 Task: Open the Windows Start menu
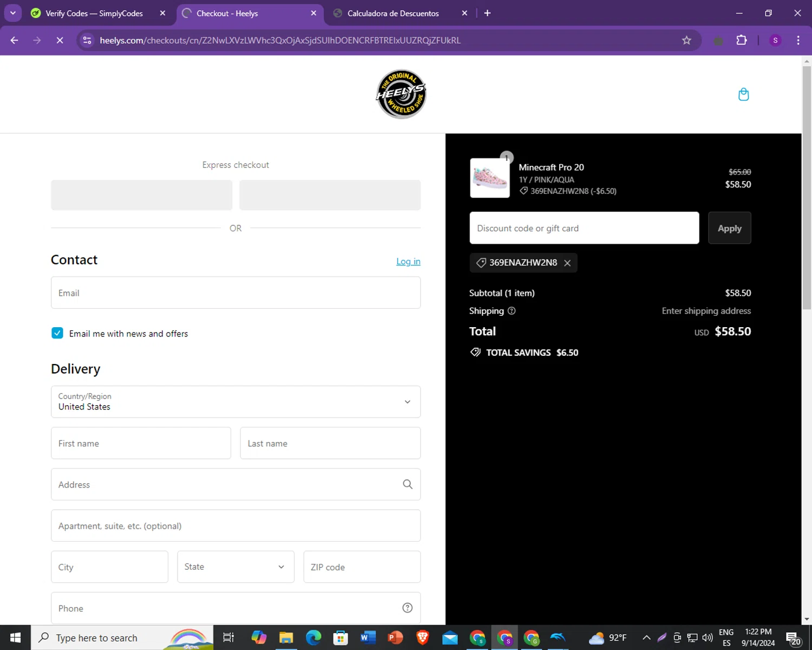point(15,638)
